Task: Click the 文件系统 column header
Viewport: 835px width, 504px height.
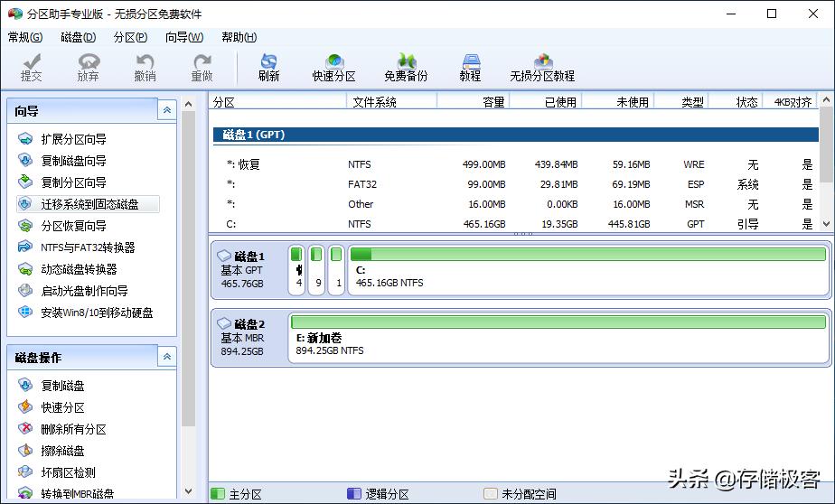Action: 392,102
